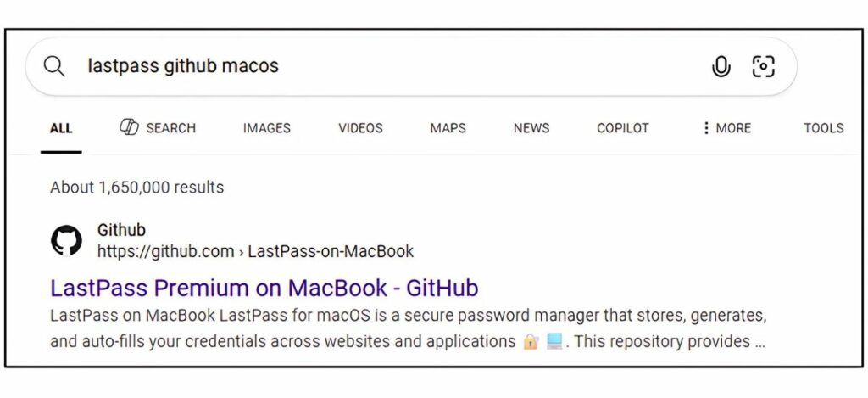Open visual search camera icon

(764, 66)
